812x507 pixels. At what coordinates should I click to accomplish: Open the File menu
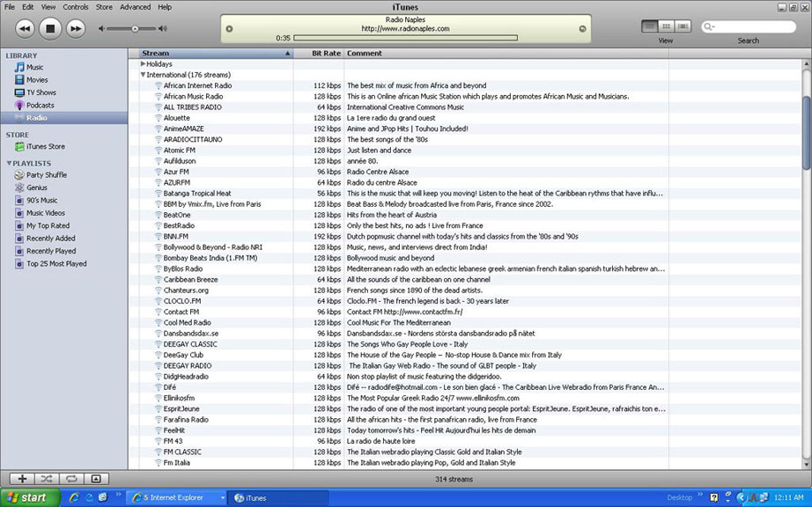(10, 7)
